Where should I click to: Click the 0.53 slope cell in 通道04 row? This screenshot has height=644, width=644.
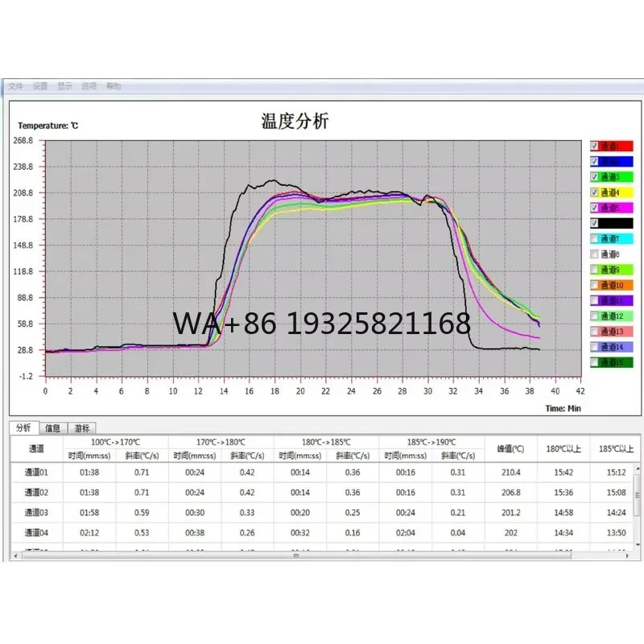click(142, 533)
